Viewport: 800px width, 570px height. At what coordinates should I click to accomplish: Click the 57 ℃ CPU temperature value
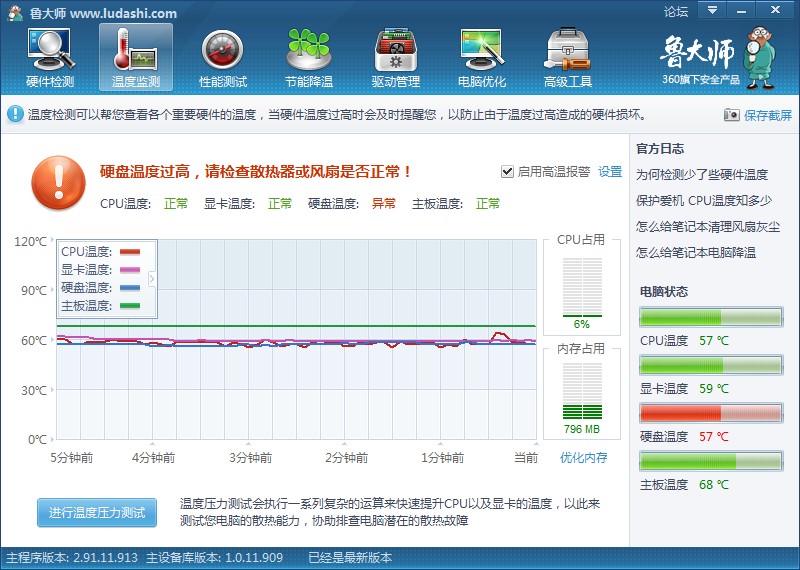pos(714,340)
